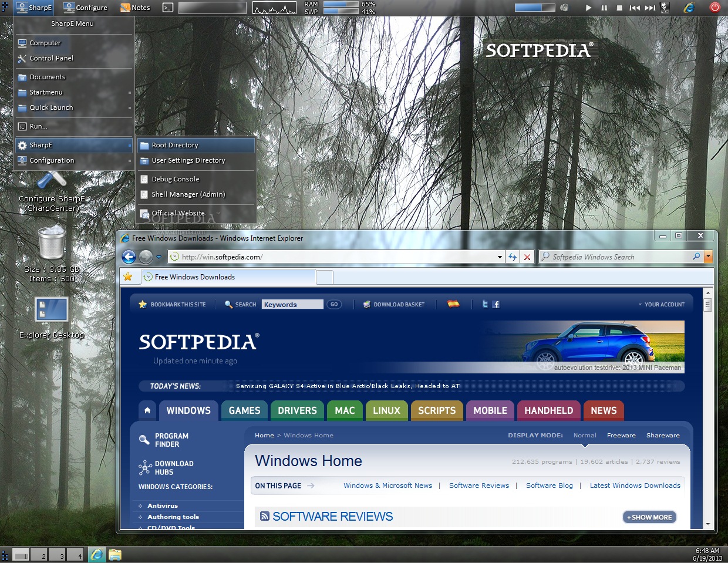This screenshot has width=728, height=563.
Task: Click the IE Stop loading X button
Action: pos(527,257)
